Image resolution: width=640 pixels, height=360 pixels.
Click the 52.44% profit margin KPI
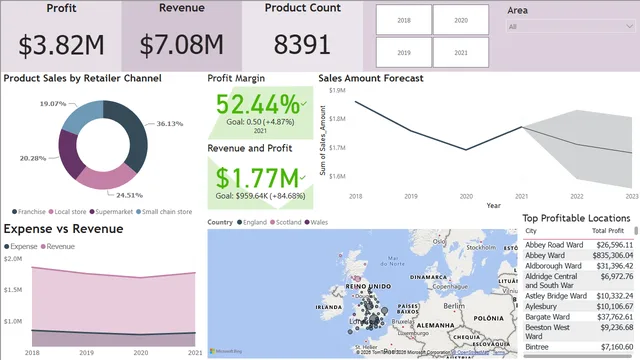[260, 113]
